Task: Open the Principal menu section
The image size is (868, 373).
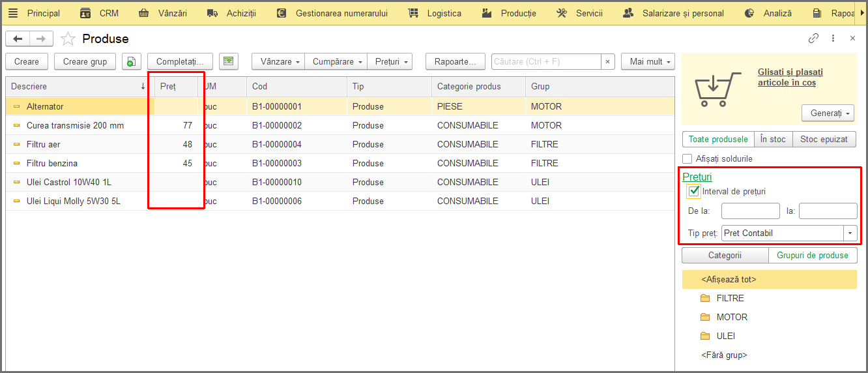Action: coord(44,13)
